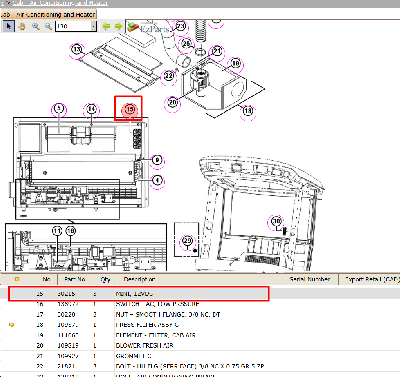Select callout 10 on the cab illustration
This screenshot has height=377, width=400.
coord(277,221)
